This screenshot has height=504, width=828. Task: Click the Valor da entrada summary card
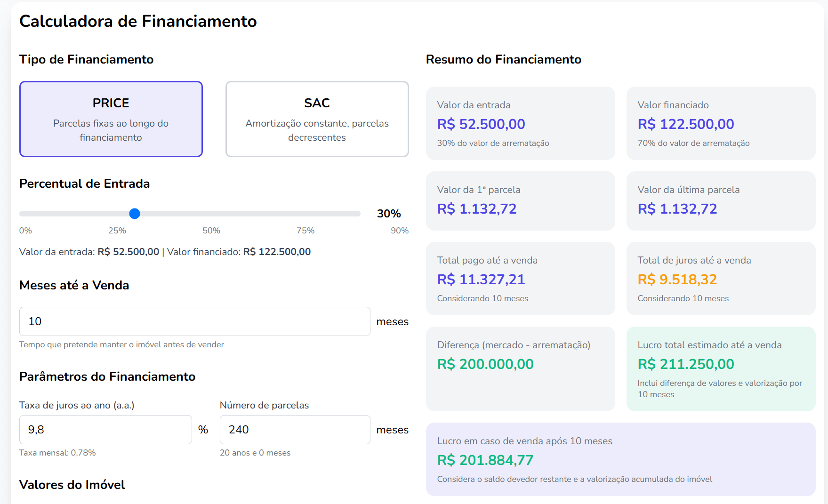point(520,123)
